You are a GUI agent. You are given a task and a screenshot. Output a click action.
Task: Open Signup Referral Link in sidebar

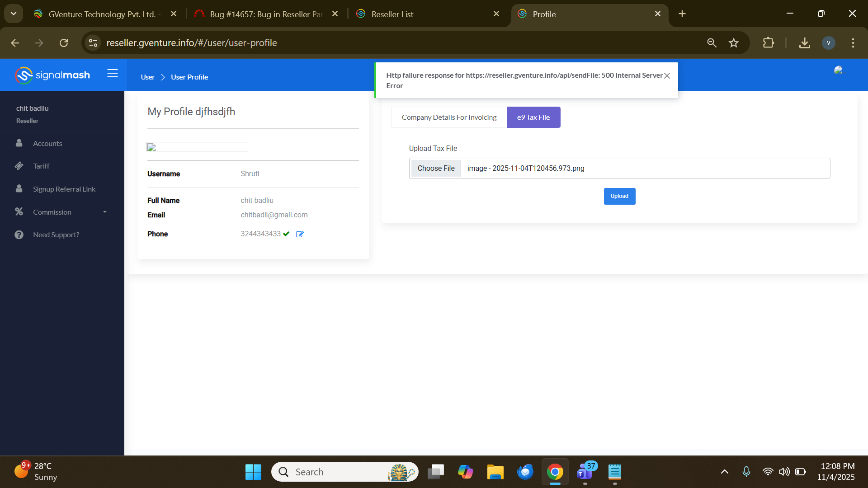[x=64, y=189]
